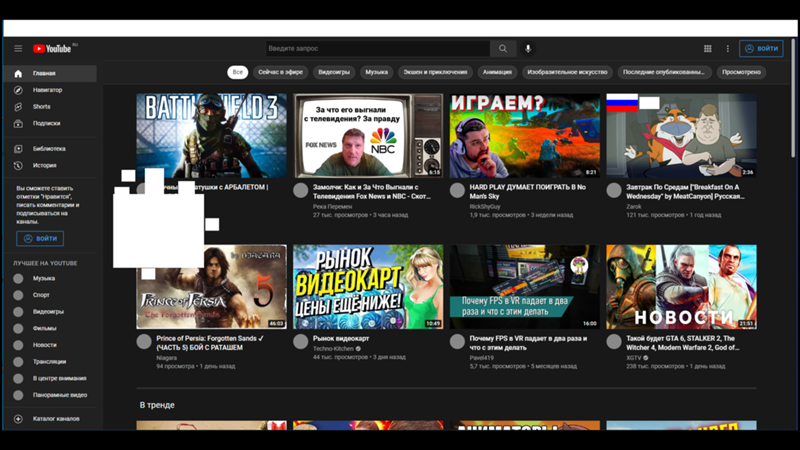800x450 pixels.
Task: Select the Музыка filter chip
Action: 377,72
